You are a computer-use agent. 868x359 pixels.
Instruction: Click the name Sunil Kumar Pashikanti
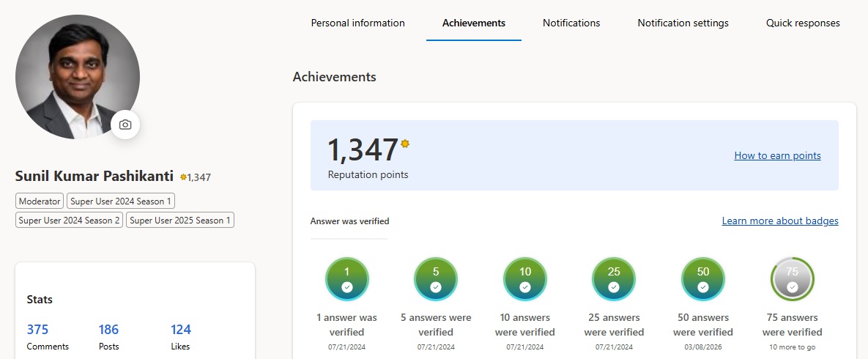click(94, 176)
